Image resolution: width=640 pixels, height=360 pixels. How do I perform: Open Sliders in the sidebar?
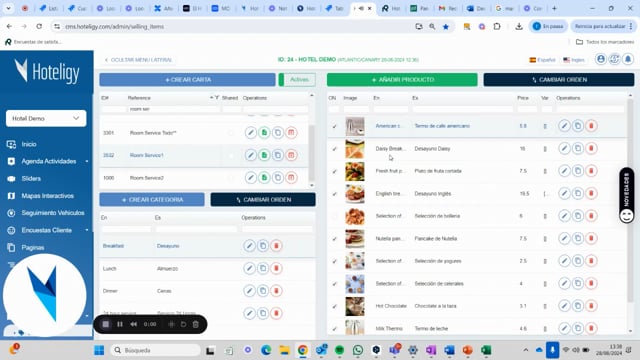[31, 178]
